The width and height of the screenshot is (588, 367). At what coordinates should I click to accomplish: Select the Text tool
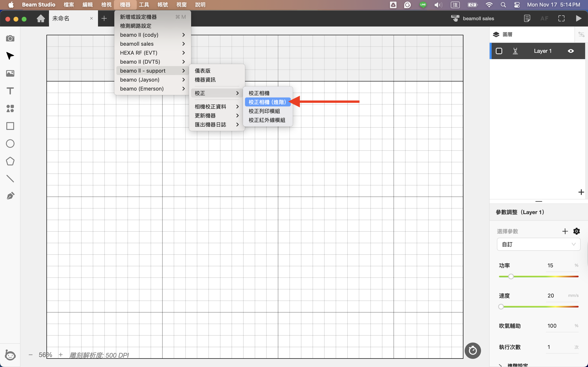point(10,91)
